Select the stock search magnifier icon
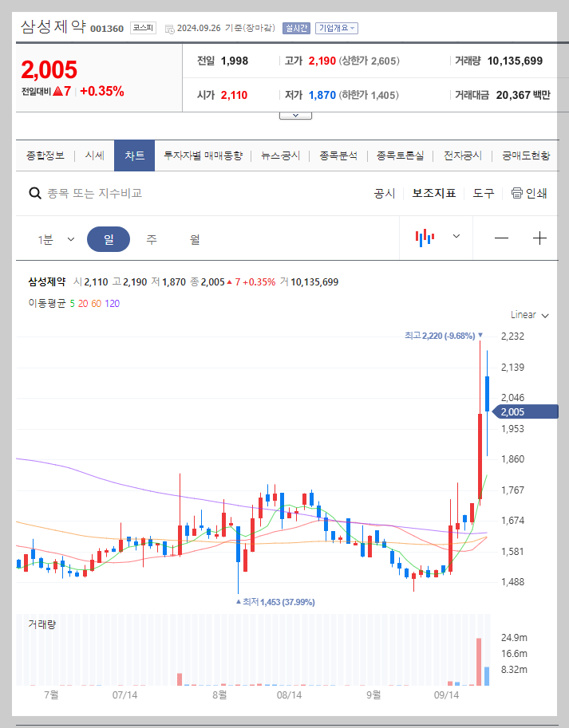This screenshot has height=728, width=569. pos(35,193)
